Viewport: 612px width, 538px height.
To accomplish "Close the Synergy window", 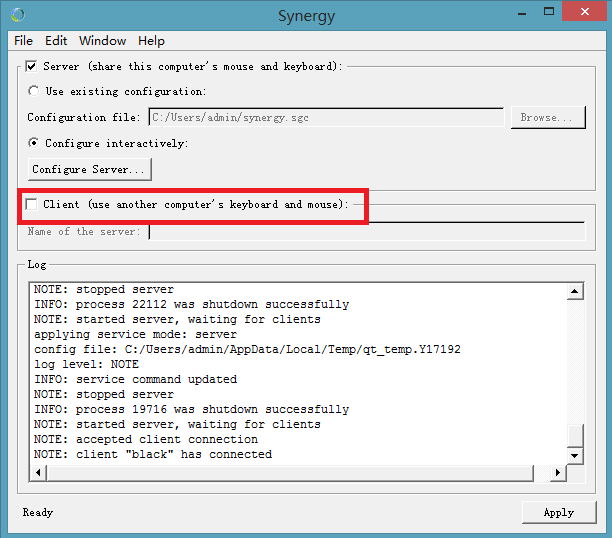I will pos(585,12).
